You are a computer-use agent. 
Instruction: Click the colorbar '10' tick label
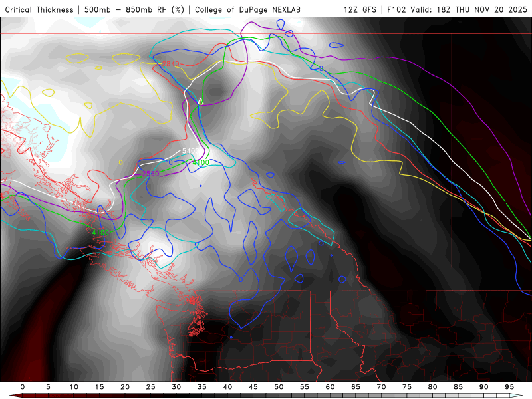click(x=74, y=387)
